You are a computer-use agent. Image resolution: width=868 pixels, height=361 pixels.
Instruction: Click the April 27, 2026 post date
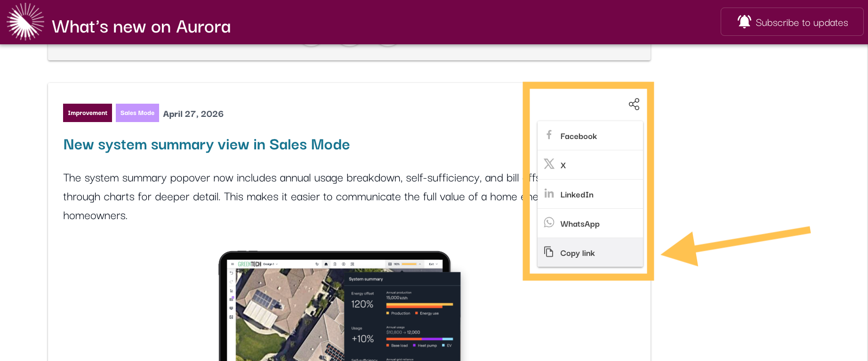coord(193,114)
